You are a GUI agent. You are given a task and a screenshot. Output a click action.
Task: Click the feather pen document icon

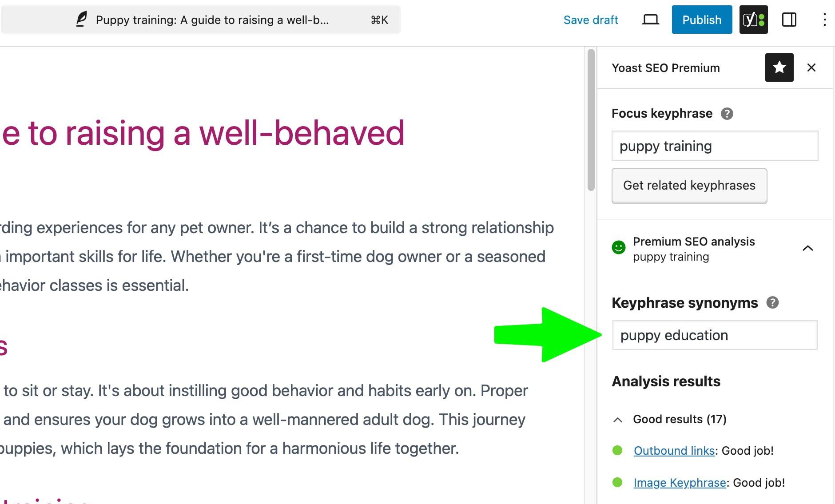81,20
